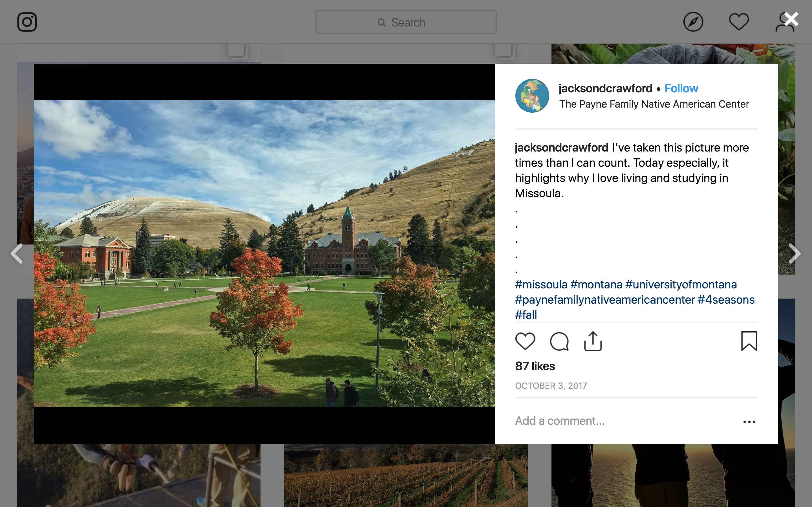The height and width of the screenshot is (507, 812).
Task: Open the Explore compass icon
Action: (x=693, y=22)
